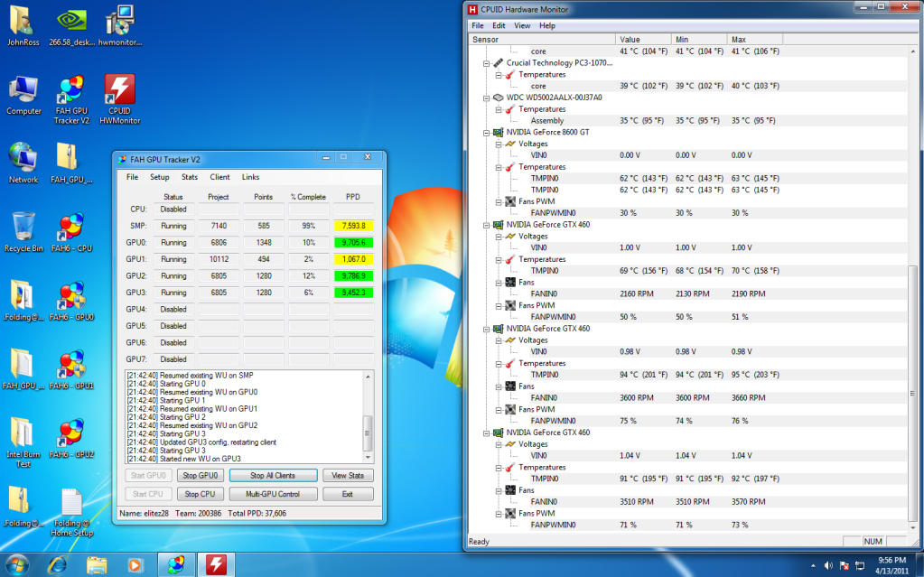Image resolution: width=924 pixels, height=577 pixels.
Task: Open the Edit menu in HWMonitor
Action: pyautogui.click(x=499, y=25)
